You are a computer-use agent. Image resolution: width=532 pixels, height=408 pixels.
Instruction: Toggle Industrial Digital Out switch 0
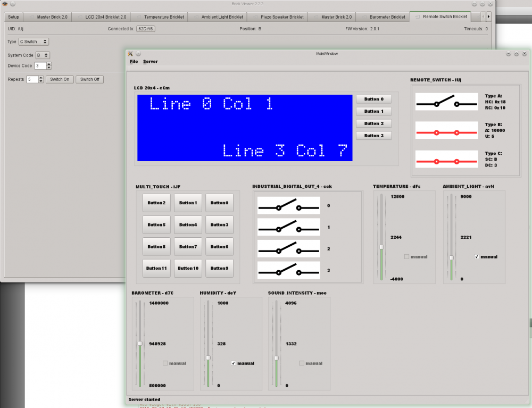[288, 205]
